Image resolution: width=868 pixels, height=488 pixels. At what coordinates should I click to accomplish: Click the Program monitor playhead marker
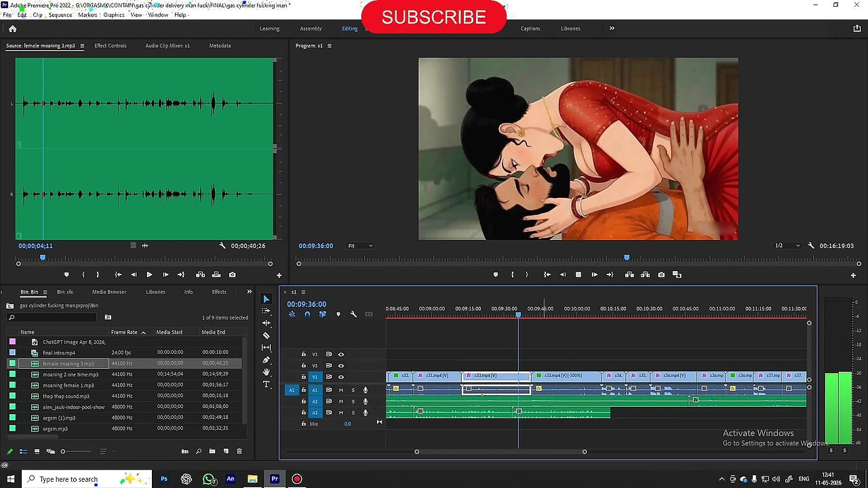coord(627,258)
